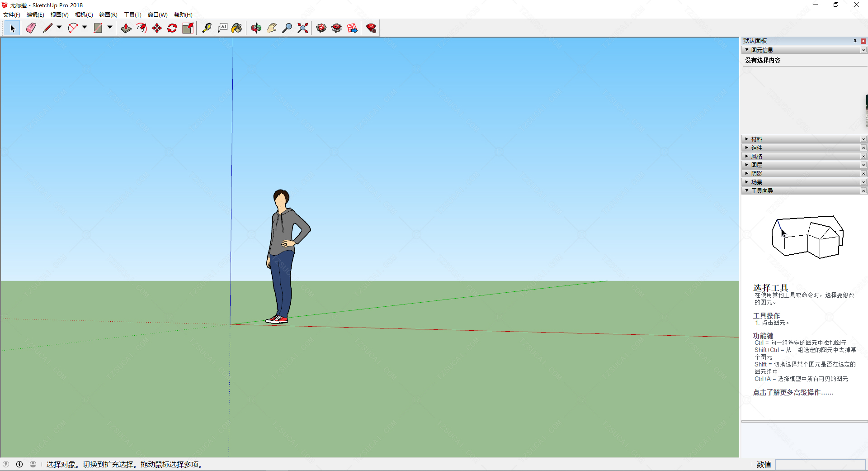Screen dimensions: 868x471
Task: Close the 工具向导 panel section
Action: (863, 190)
